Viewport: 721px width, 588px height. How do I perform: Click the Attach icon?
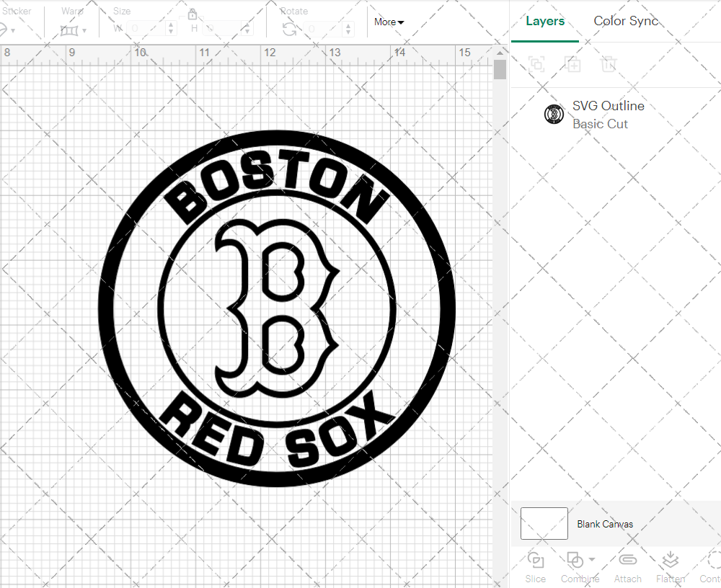627,559
